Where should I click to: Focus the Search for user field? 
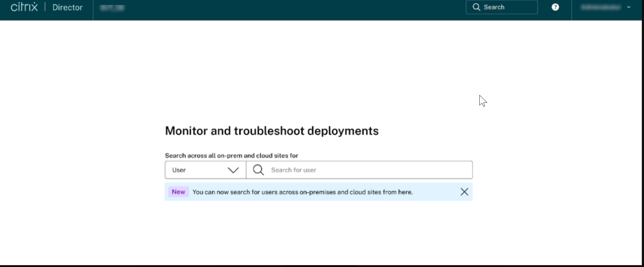pos(366,170)
